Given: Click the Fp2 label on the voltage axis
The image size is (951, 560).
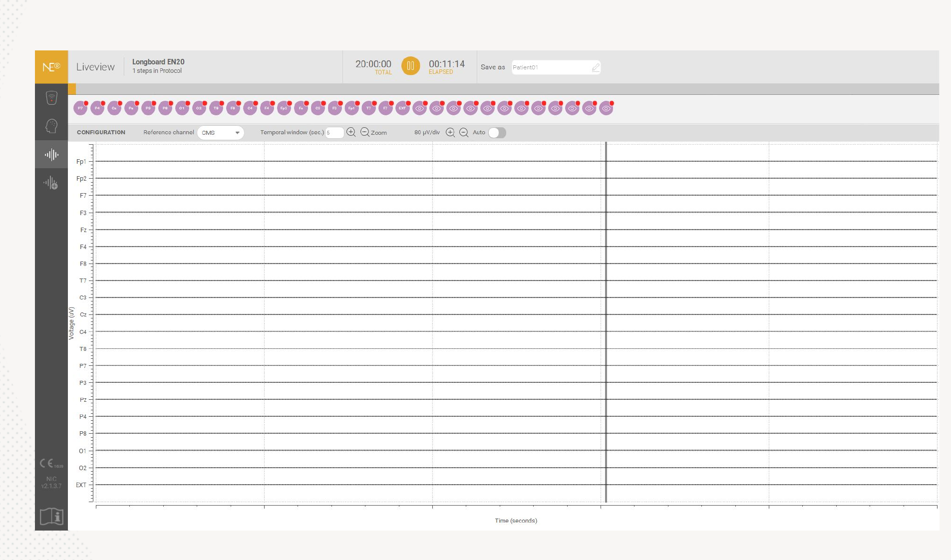Looking at the screenshot, I should 81,179.
